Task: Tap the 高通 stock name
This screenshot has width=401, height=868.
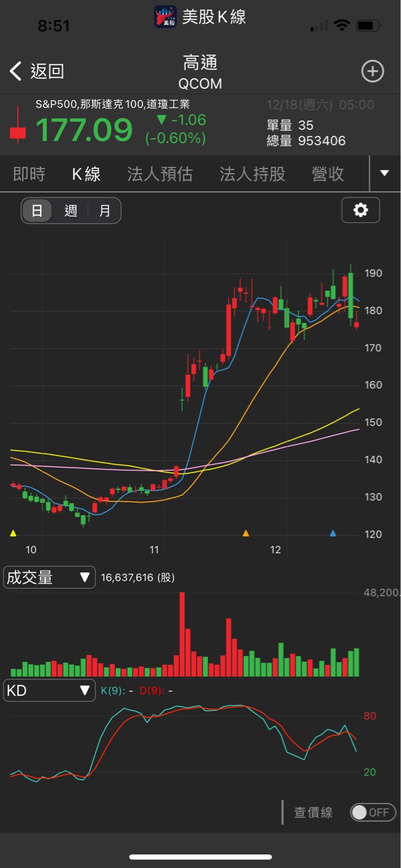Action: pos(200,63)
